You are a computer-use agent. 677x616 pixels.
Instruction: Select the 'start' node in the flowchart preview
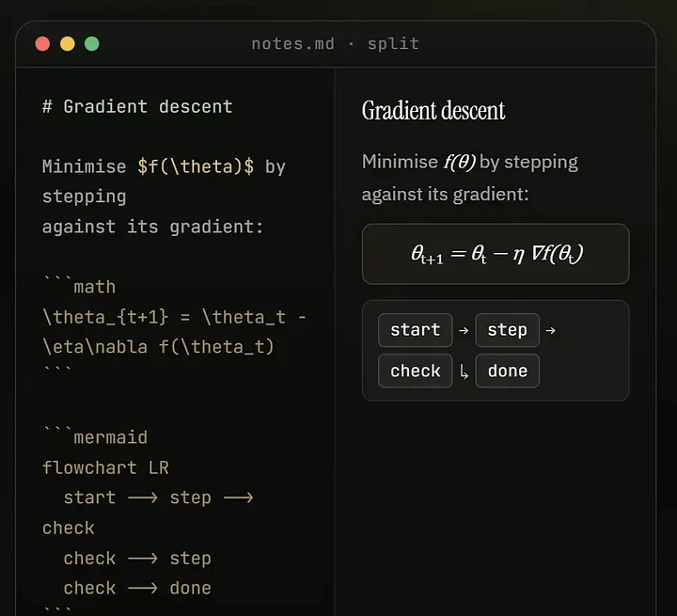tap(416, 330)
